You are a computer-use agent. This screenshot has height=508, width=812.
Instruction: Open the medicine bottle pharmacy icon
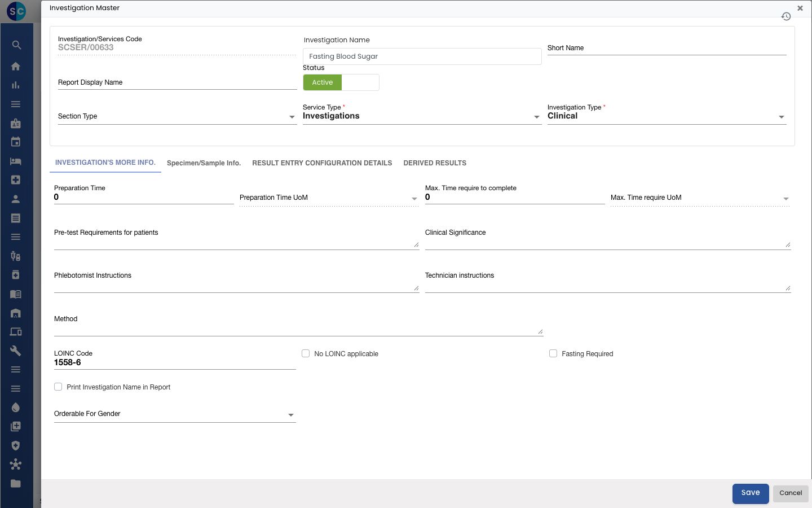pyautogui.click(x=16, y=275)
